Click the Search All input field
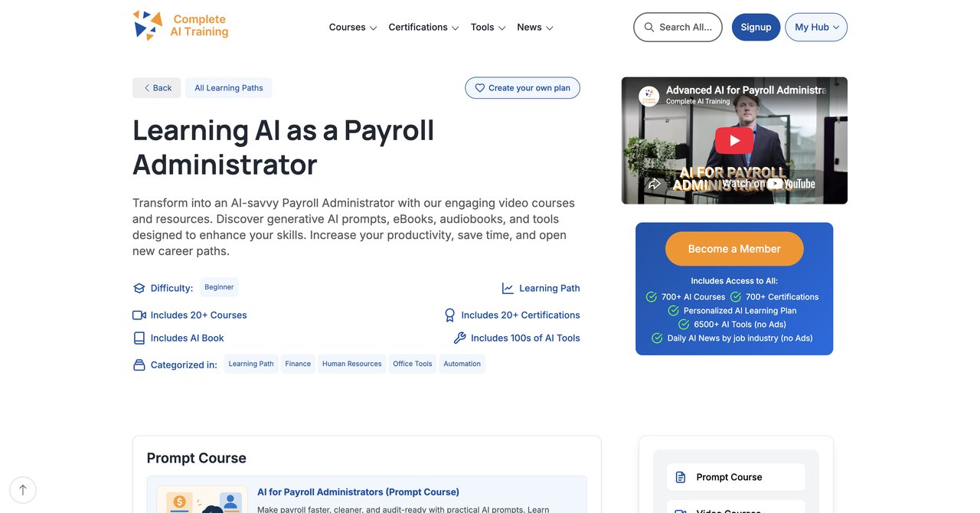This screenshot has height=513, width=980. click(678, 27)
